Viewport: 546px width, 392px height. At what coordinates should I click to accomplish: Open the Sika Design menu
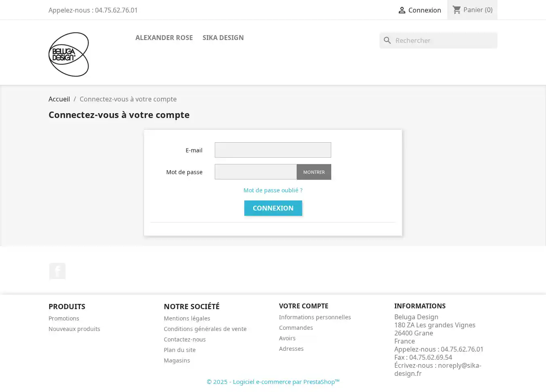223,38
